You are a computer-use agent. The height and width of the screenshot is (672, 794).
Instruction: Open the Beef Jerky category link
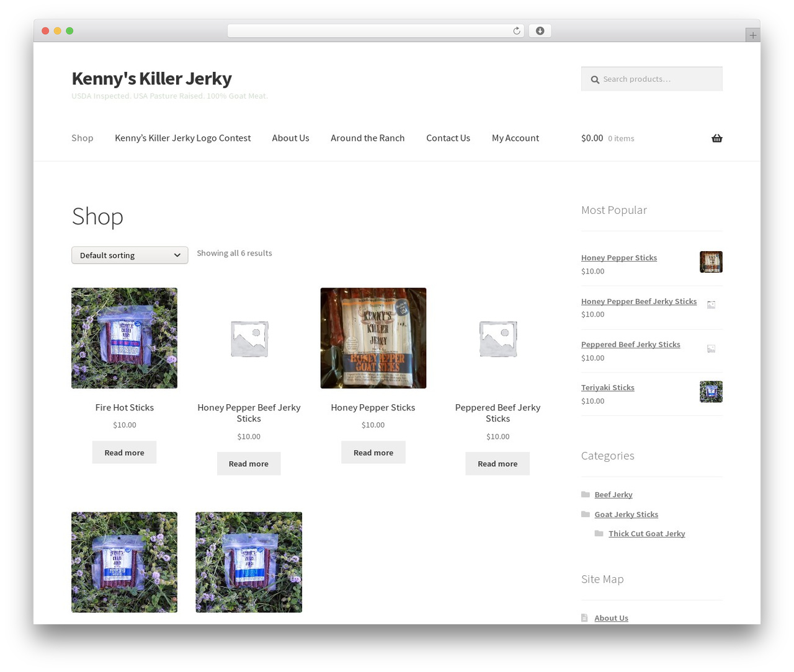(613, 495)
